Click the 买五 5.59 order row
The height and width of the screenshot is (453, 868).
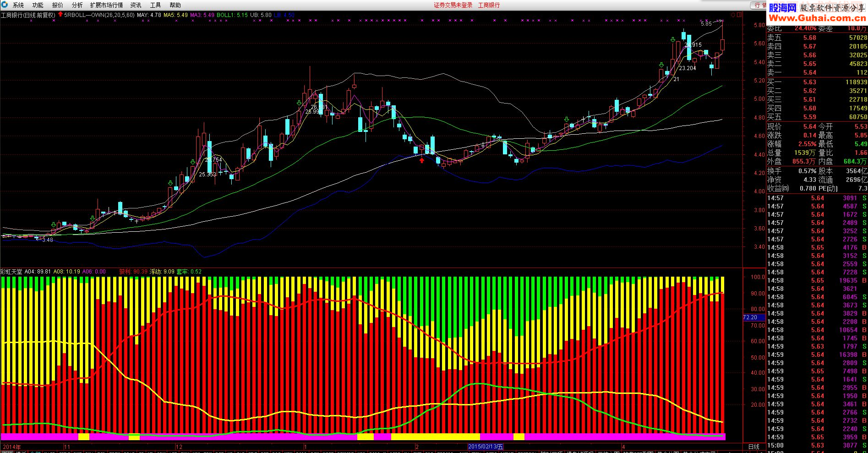pyautogui.click(x=817, y=117)
